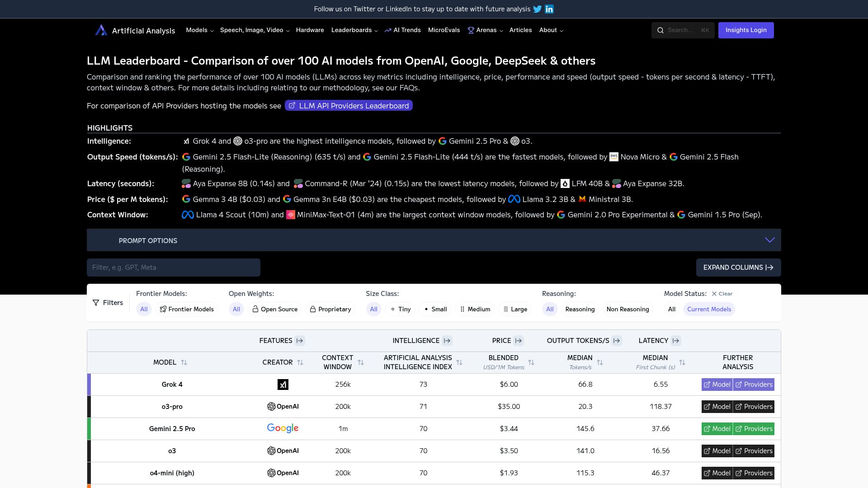Expand Latency columns arrow icon
The width and height of the screenshot is (868, 488).
tap(676, 341)
